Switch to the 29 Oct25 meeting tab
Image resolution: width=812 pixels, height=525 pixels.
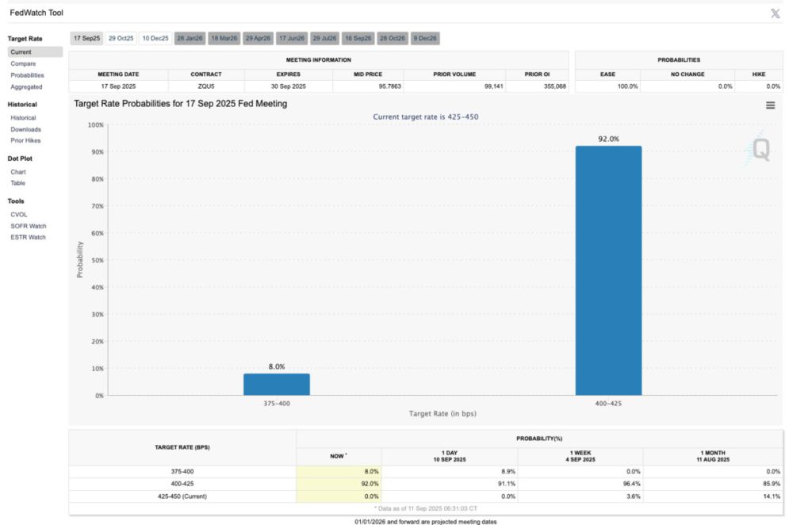pyautogui.click(x=121, y=38)
